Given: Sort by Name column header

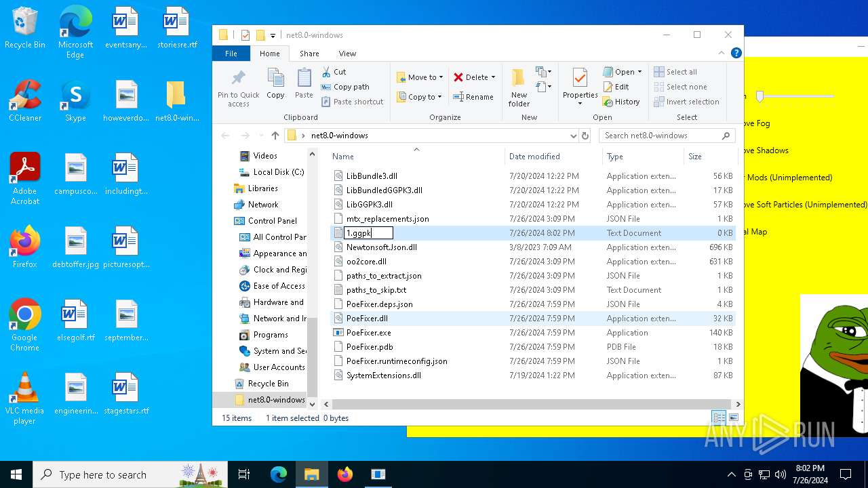Looking at the screenshot, I should click(416, 157).
